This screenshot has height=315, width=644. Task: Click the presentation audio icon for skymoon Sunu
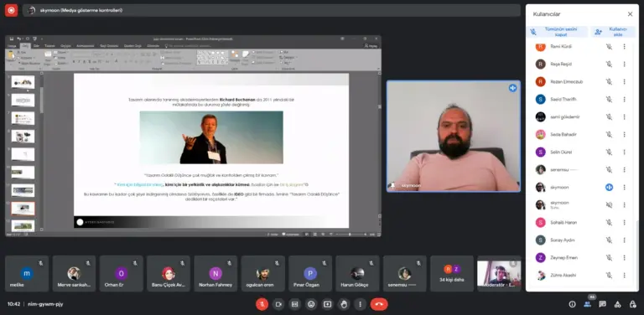[609, 204]
